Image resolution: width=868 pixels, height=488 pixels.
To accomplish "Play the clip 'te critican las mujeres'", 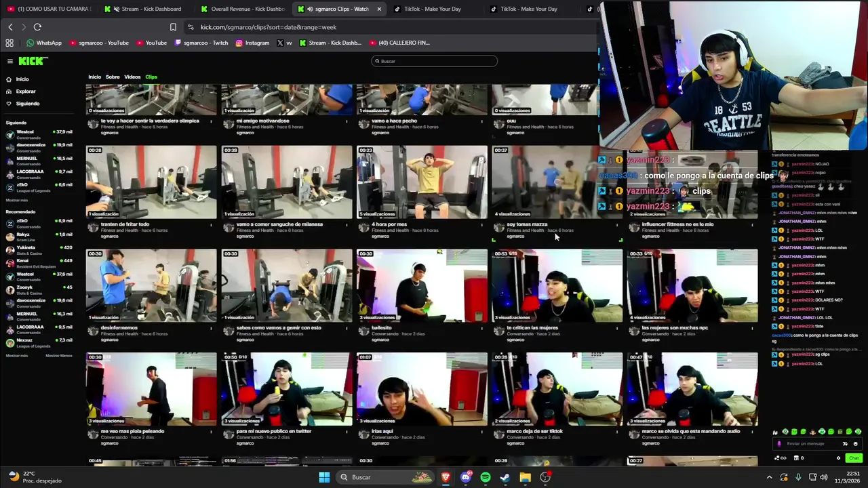I will [557, 286].
